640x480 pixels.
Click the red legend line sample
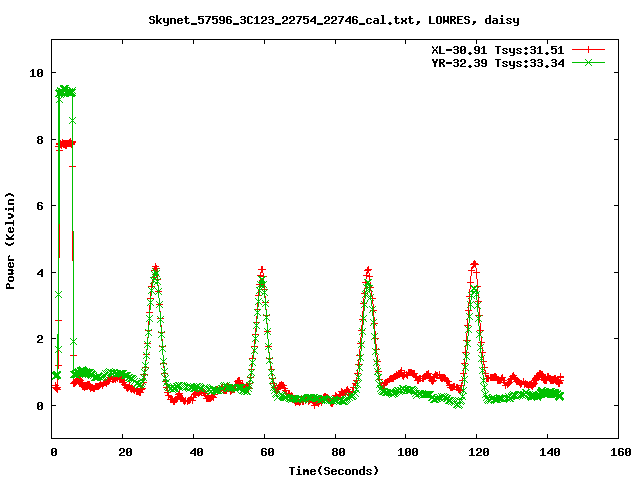coord(588,50)
